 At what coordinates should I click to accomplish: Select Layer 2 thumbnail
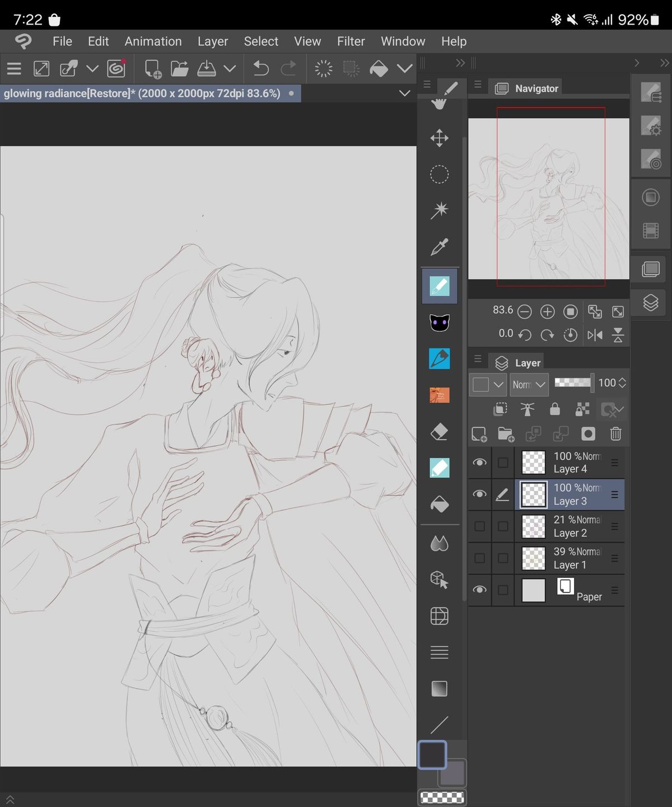click(533, 526)
